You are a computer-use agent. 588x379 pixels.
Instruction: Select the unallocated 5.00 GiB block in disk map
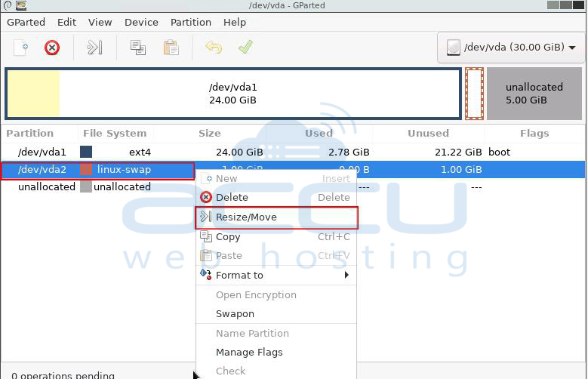[x=534, y=94]
